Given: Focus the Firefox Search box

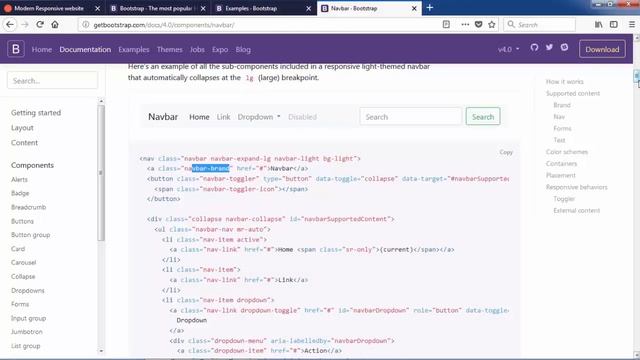Looking at the screenshot, I should [540, 24].
